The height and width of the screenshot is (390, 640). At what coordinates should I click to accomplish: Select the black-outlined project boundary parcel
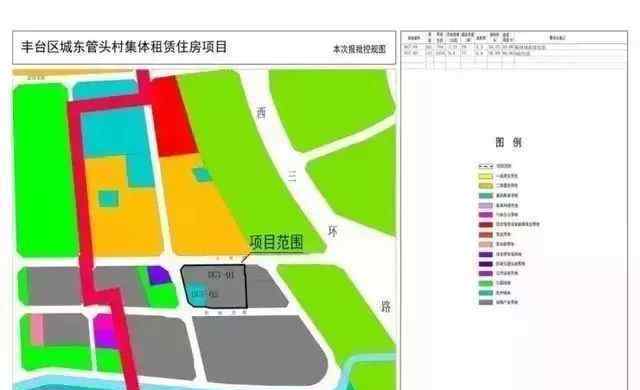tap(214, 286)
